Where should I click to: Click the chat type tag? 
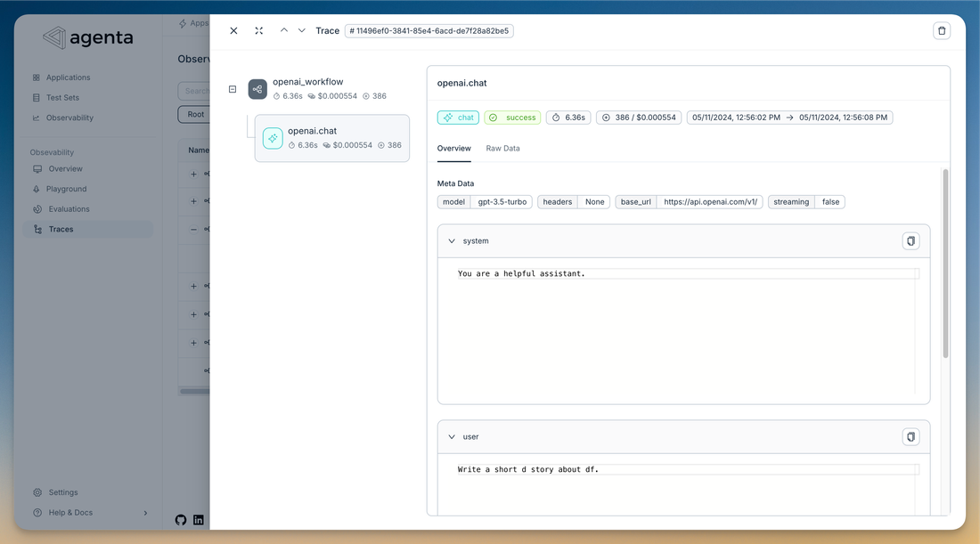458,118
